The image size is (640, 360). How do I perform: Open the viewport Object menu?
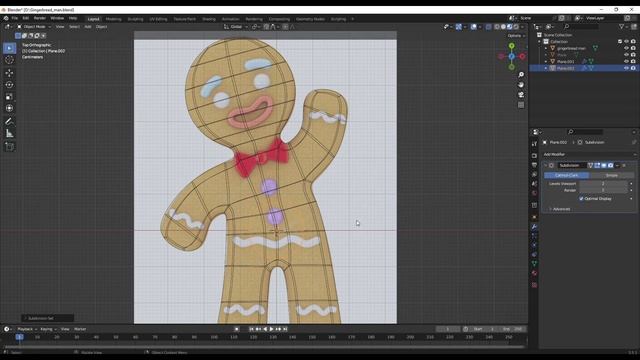tap(101, 27)
